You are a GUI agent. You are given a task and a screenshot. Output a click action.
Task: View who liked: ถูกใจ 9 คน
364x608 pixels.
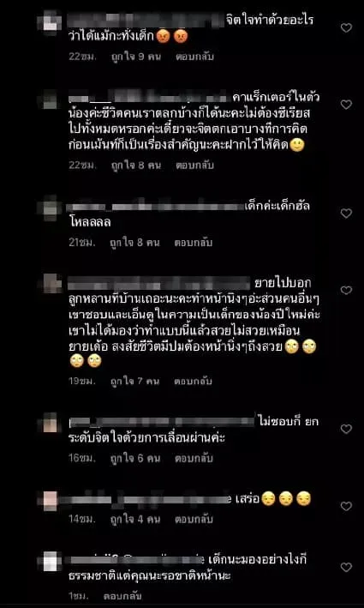tap(136, 57)
